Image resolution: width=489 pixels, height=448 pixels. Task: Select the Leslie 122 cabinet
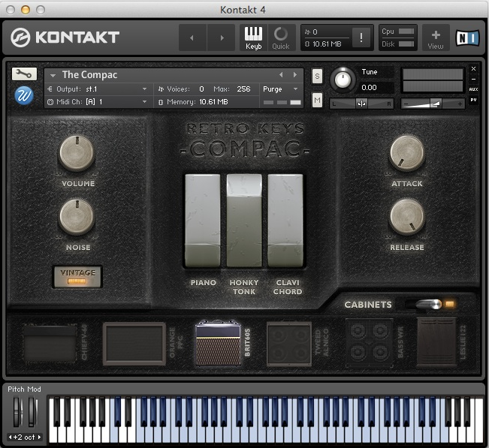[436, 341]
